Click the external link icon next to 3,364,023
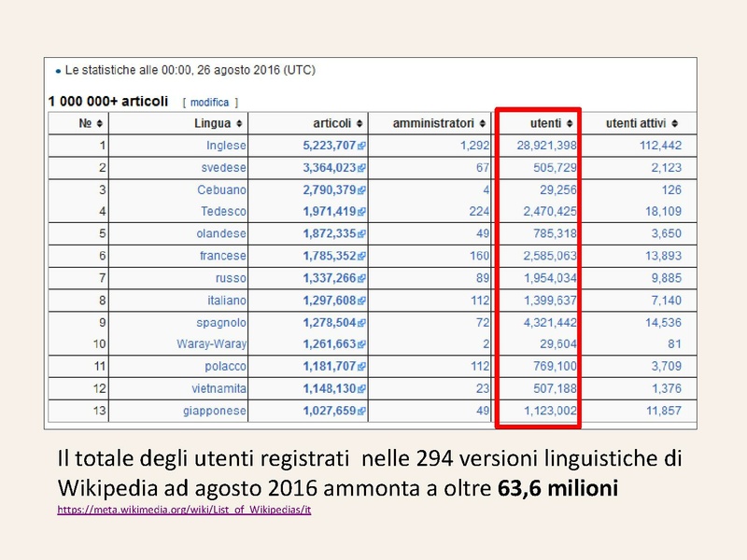The width and height of the screenshot is (747, 560). tap(362, 167)
